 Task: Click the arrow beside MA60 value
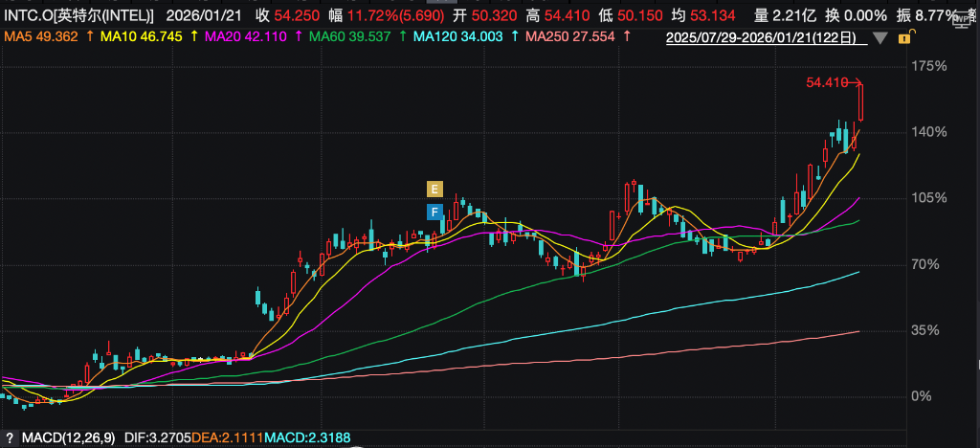[x=402, y=36]
